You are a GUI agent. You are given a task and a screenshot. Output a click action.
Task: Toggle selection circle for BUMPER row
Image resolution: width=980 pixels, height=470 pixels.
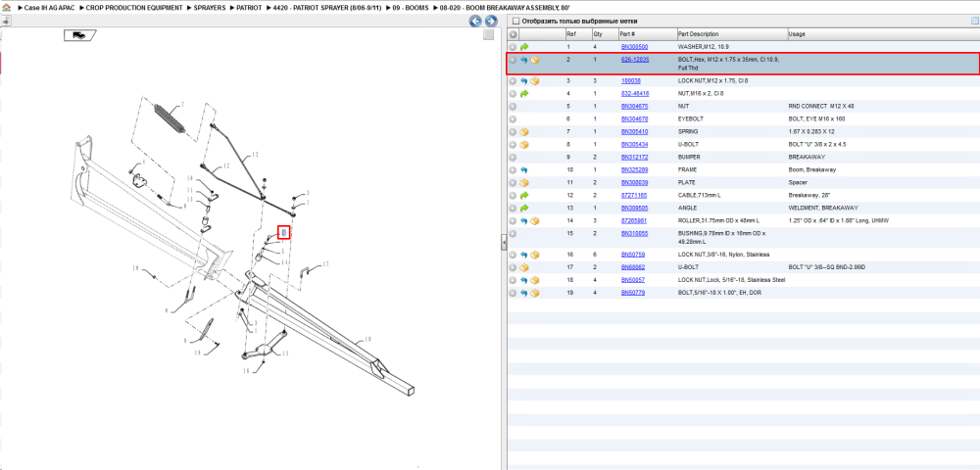[x=514, y=158]
